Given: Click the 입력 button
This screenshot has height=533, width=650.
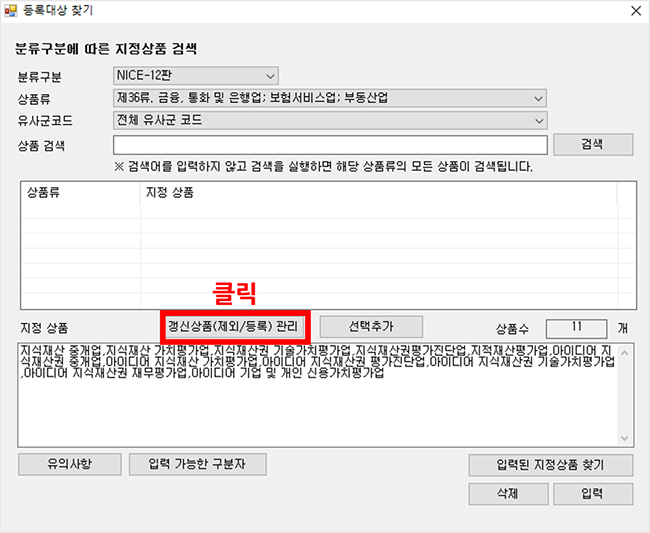Looking at the screenshot, I should tap(593, 494).
